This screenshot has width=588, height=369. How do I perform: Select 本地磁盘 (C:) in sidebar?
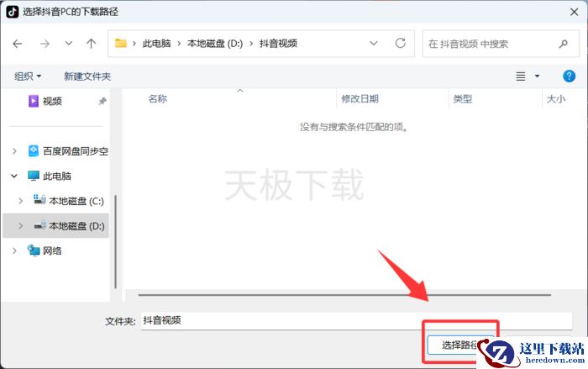pos(76,201)
